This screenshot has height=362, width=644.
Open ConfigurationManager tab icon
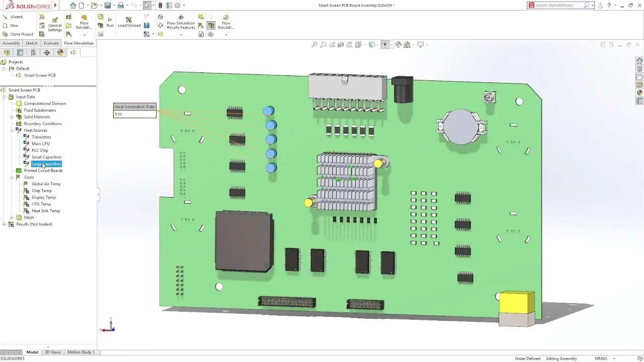coord(34,52)
